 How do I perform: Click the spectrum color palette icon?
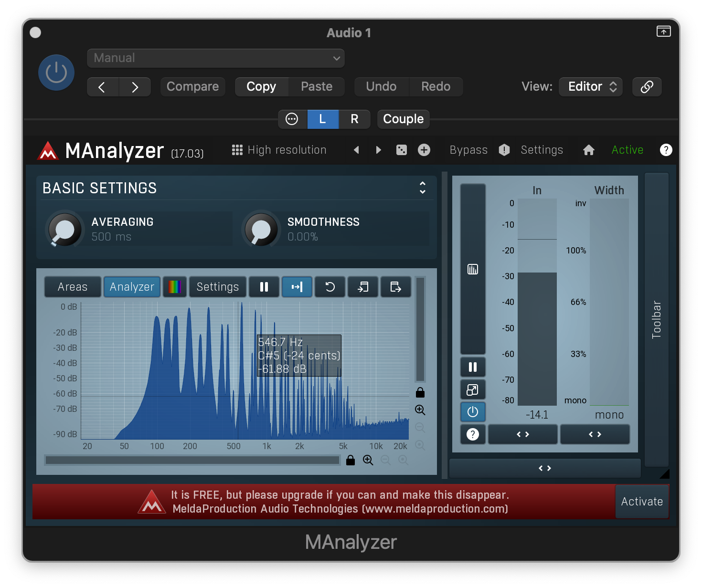click(x=175, y=287)
